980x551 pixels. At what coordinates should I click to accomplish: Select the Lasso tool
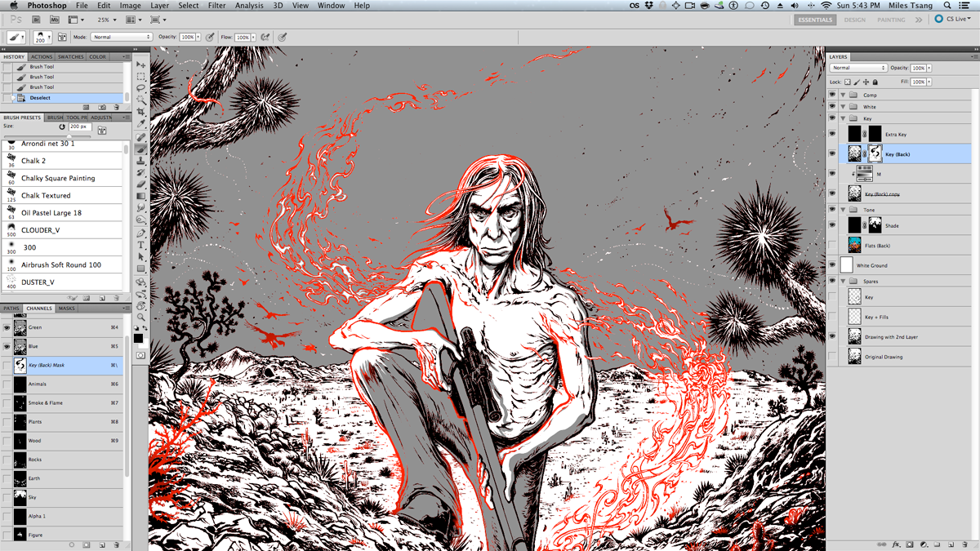141,87
